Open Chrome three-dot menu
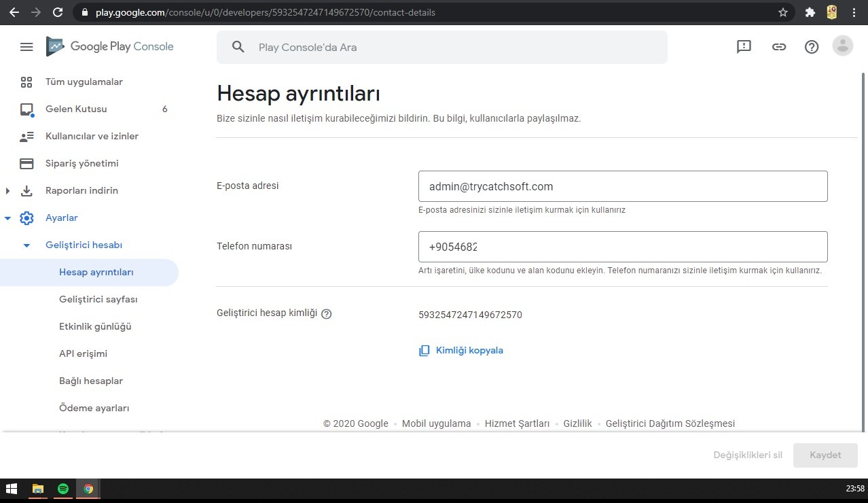 pyautogui.click(x=854, y=12)
